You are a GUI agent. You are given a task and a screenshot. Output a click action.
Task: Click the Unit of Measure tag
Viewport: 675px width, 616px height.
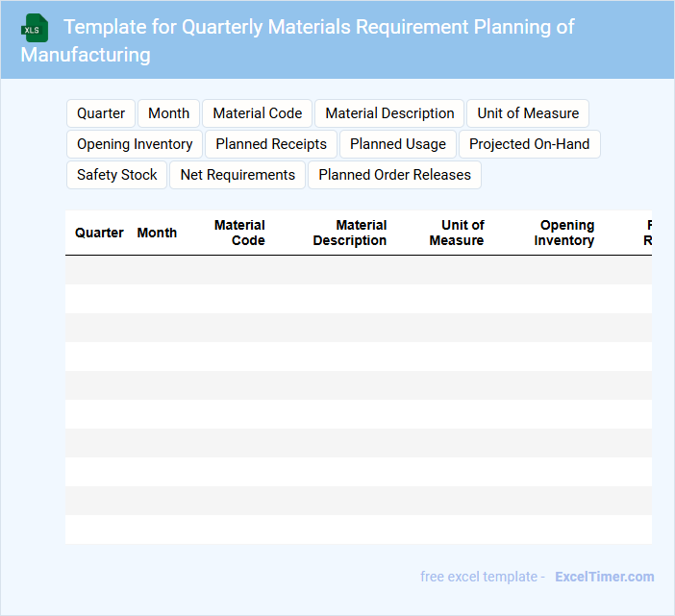(x=528, y=113)
